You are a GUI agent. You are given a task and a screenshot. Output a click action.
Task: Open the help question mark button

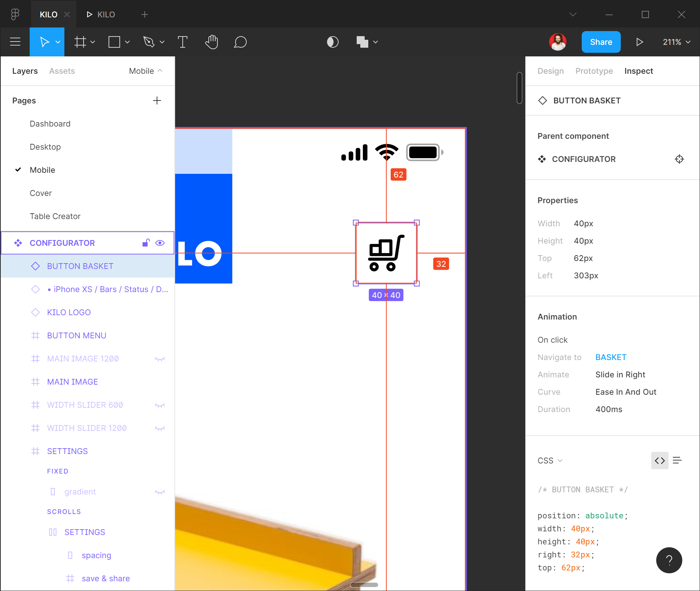[x=669, y=560]
